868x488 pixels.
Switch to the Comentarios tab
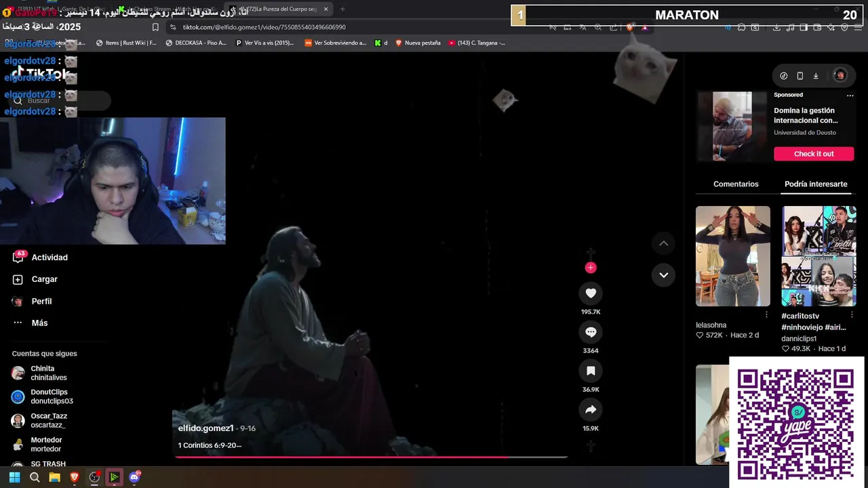click(x=736, y=184)
